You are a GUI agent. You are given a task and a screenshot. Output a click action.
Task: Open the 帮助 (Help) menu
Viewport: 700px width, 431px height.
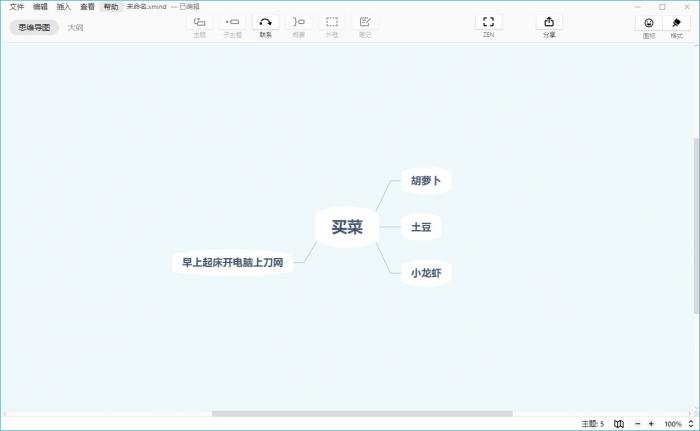pos(111,6)
